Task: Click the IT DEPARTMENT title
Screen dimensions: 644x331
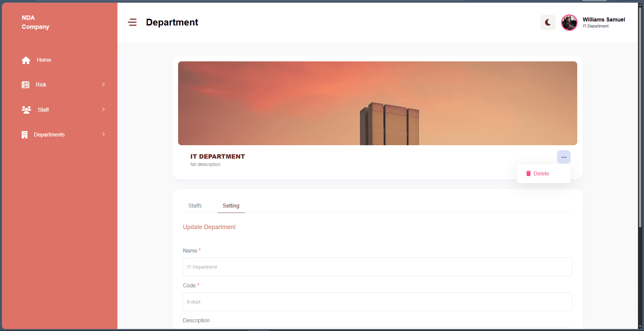Action: click(218, 157)
